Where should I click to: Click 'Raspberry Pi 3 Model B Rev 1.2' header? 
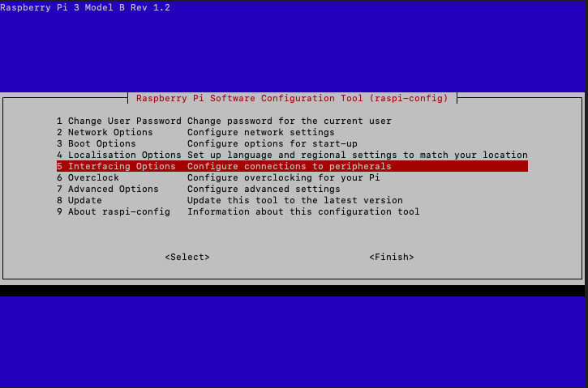(85, 7)
